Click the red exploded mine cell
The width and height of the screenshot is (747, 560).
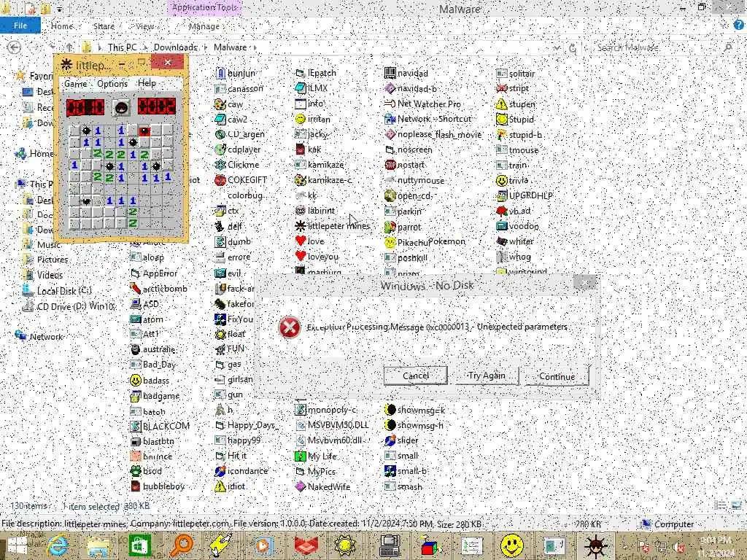(144, 131)
